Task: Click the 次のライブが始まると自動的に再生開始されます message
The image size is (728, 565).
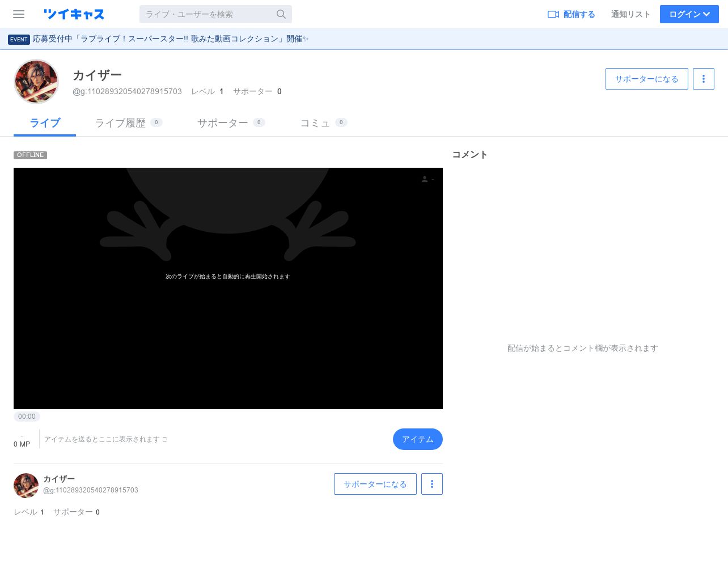Action: click(x=228, y=277)
